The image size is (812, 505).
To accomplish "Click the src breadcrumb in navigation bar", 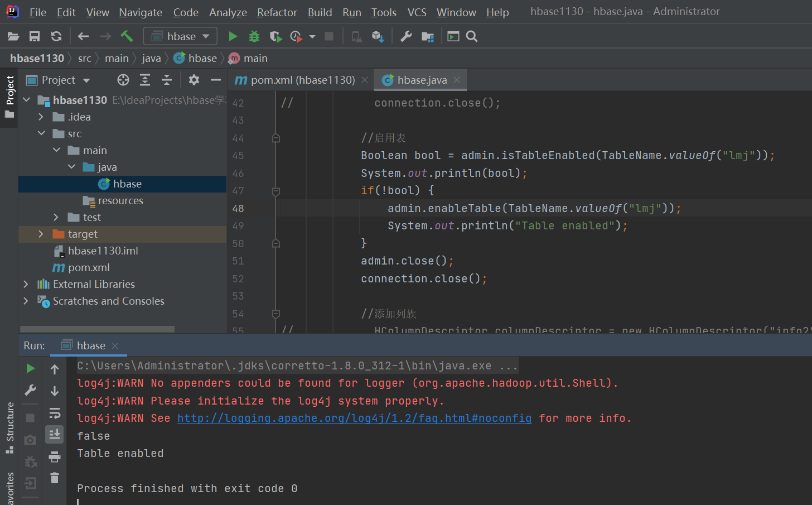I will [x=85, y=59].
